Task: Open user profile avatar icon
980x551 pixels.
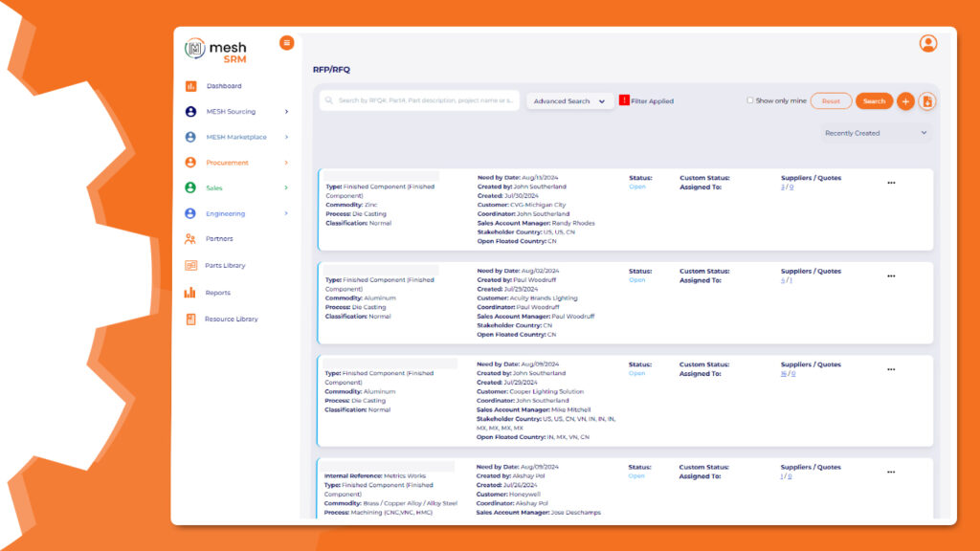Action: pyautogui.click(x=928, y=43)
